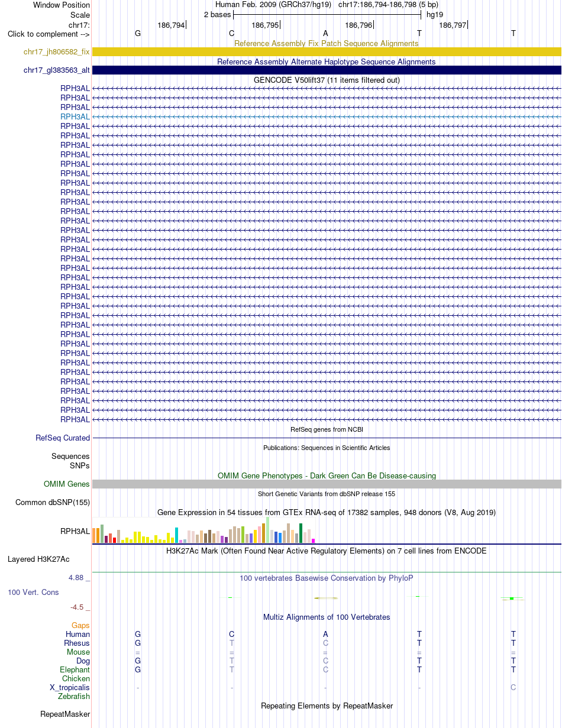Open the H3K27Ac Mark ENCODE track title
The image size is (562, 728).
click(x=327, y=551)
